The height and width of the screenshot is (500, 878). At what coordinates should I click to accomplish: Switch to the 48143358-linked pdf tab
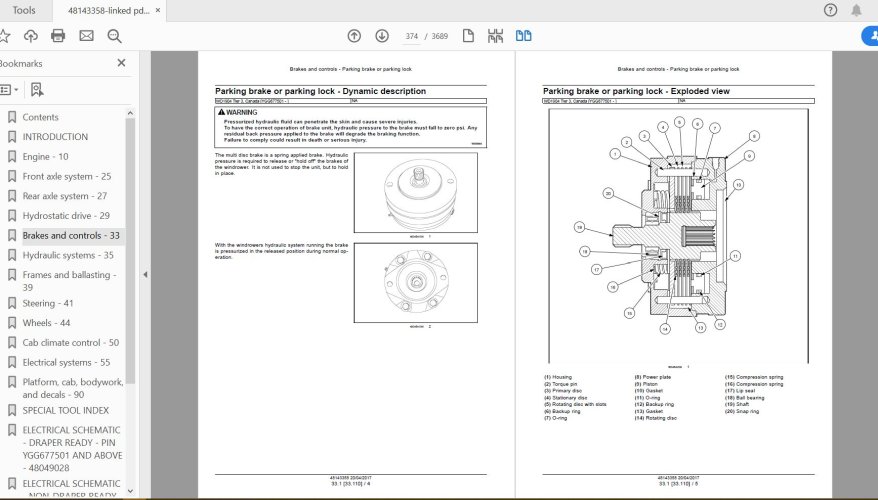(108, 11)
